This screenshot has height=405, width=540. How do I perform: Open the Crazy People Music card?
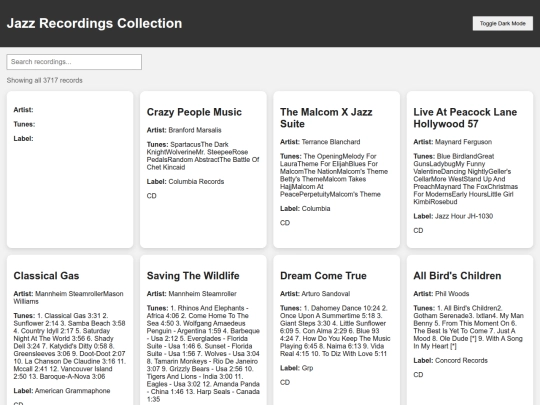[x=203, y=169]
